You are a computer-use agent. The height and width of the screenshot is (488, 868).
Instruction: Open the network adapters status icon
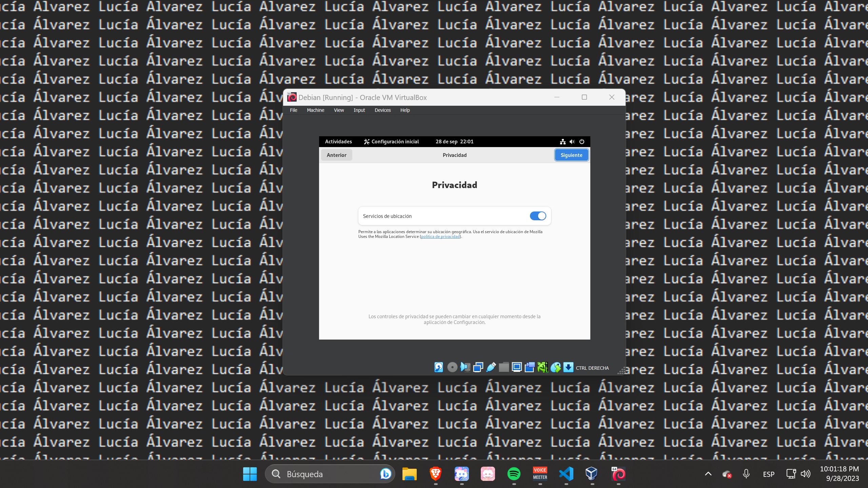(478, 367)
